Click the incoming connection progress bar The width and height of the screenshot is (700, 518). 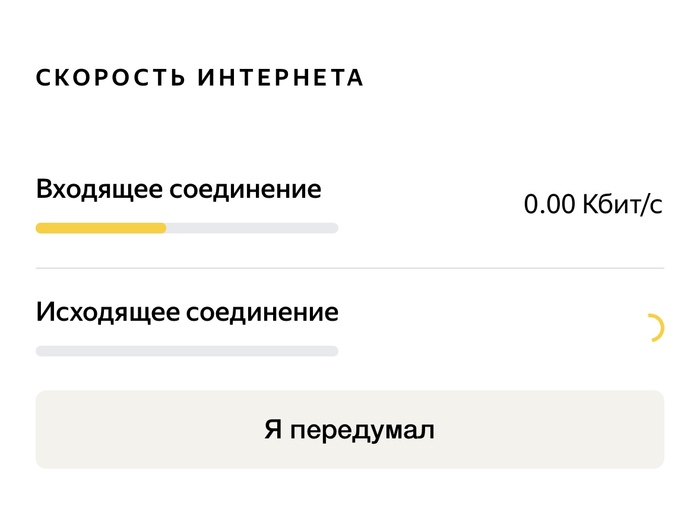point(187,228)
